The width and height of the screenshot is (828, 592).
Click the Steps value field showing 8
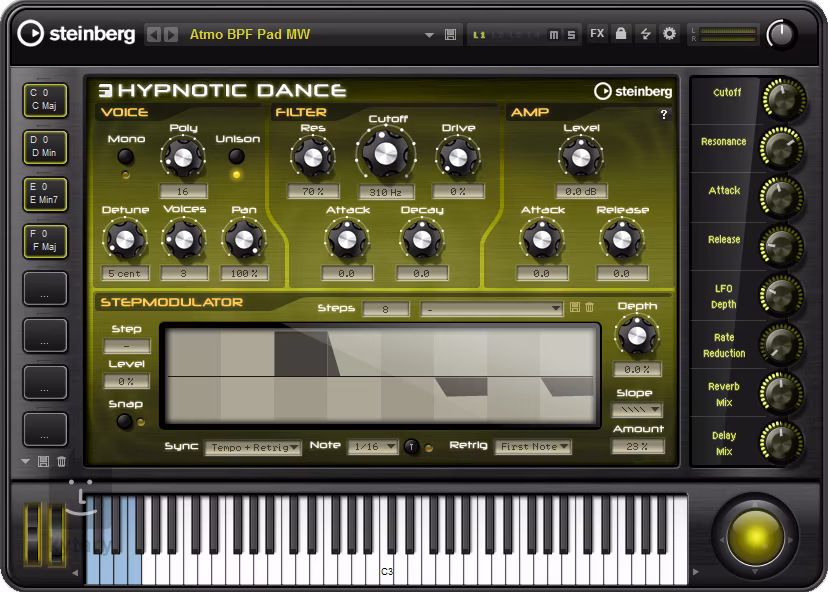coord(387,309)
